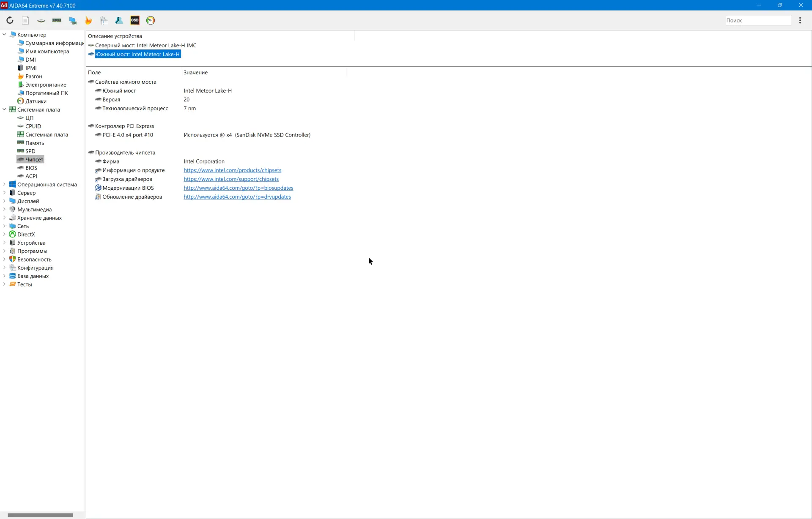This screenshot has height=519, width=812.
Task: Click the Описание устройства column header
Action: 220,36
